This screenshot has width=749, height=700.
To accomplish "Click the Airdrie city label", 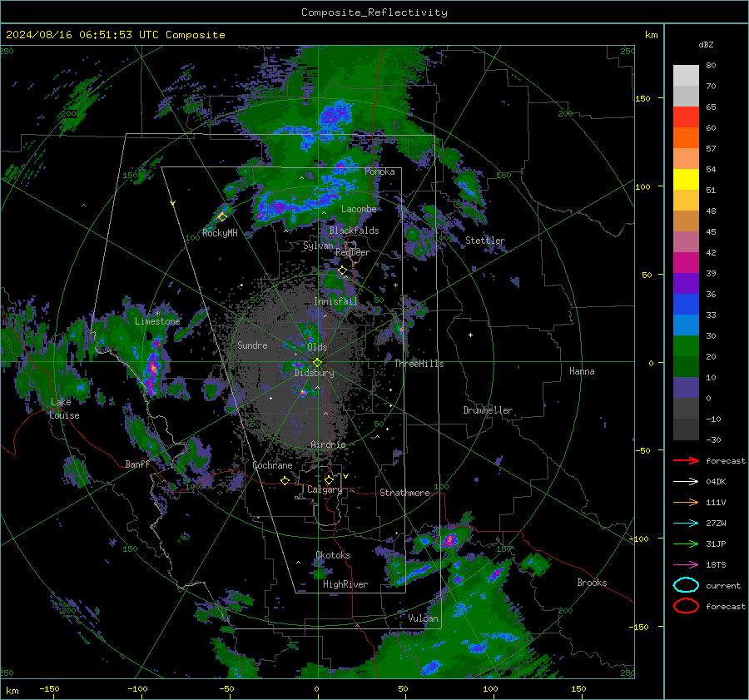I will click(328, 444).
